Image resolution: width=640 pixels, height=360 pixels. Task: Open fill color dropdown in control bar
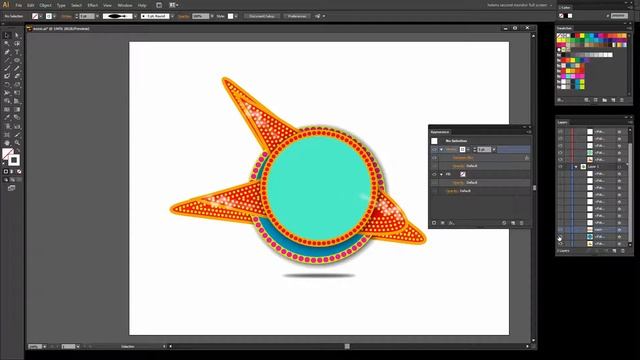[41, 16]
